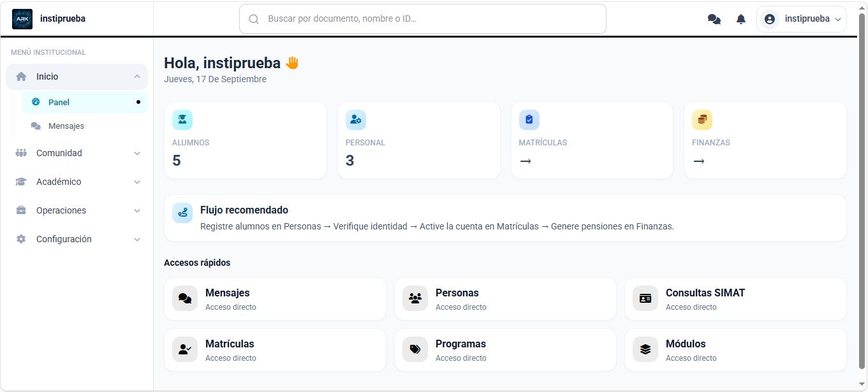Screen dimensions: 868x392
Task: Click the Flujo recomendado route icon
Action: tap(182, 213)
